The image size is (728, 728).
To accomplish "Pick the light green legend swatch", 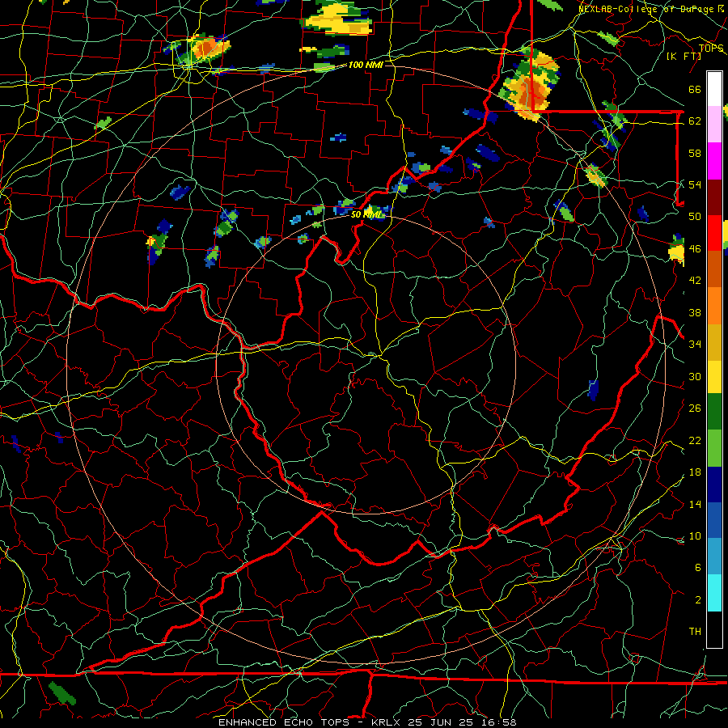I will pyautogui.click(x=714, y=448).
